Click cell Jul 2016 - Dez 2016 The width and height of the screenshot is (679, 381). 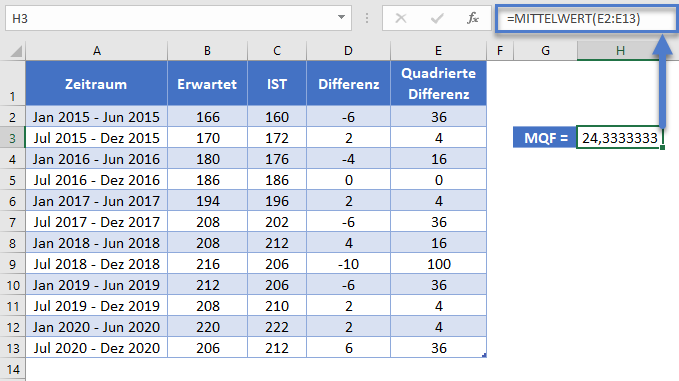(x=97, y=180)
